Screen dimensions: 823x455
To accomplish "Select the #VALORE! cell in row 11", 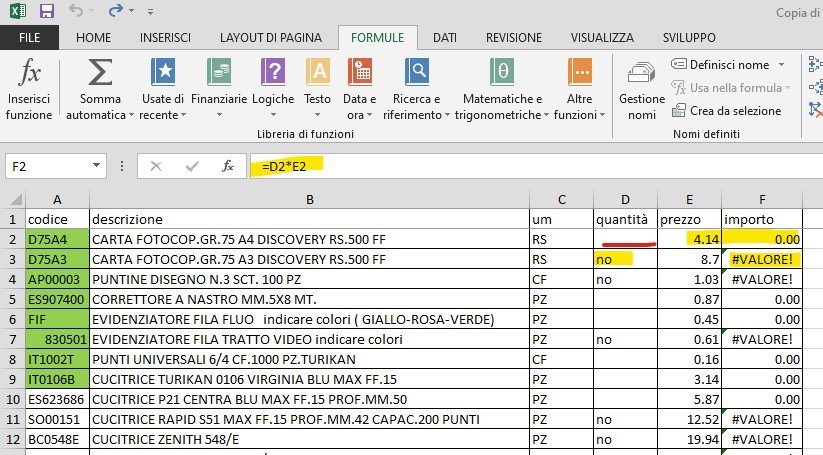I will click(762, 419).
